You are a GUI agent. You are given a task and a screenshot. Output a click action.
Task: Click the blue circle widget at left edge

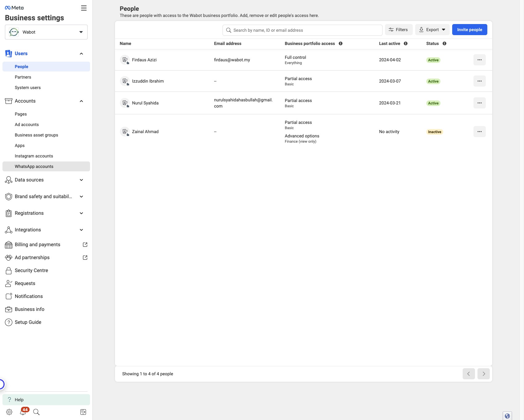(x=2, y=384)
